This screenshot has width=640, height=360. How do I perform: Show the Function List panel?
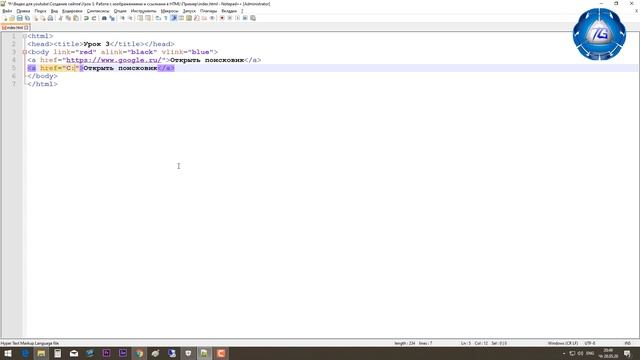pyautogui.click(x=197, y=18)
